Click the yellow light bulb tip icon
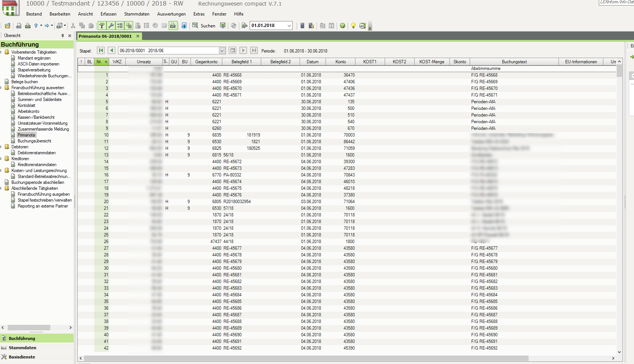Viewport: 634px width, 364px height. click(x=353, y=26)
